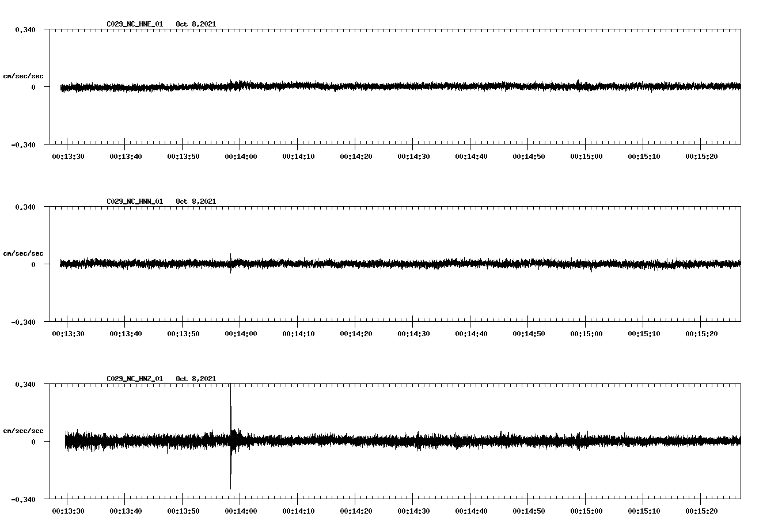Click the 00:14:00 time label under HNZ plot
The width and height of the screenshot is (782, 532).
[241, 511]
